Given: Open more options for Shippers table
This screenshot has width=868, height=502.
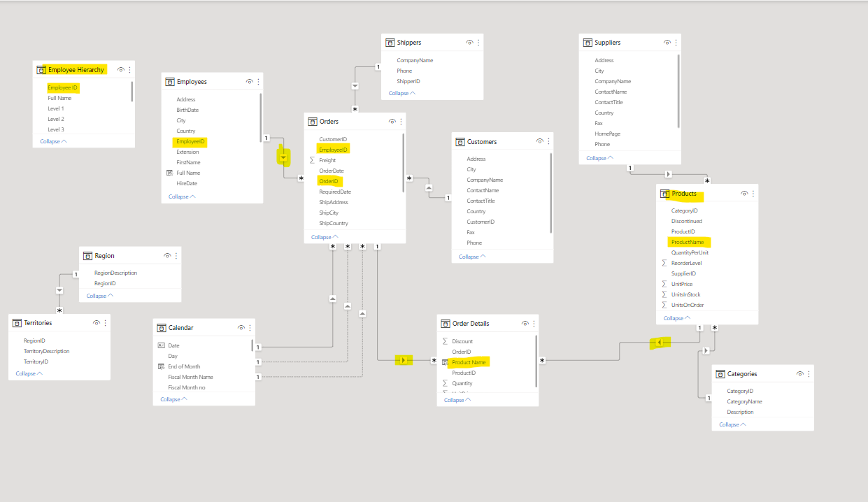Looking at the screenshot, I should (478, 43).
